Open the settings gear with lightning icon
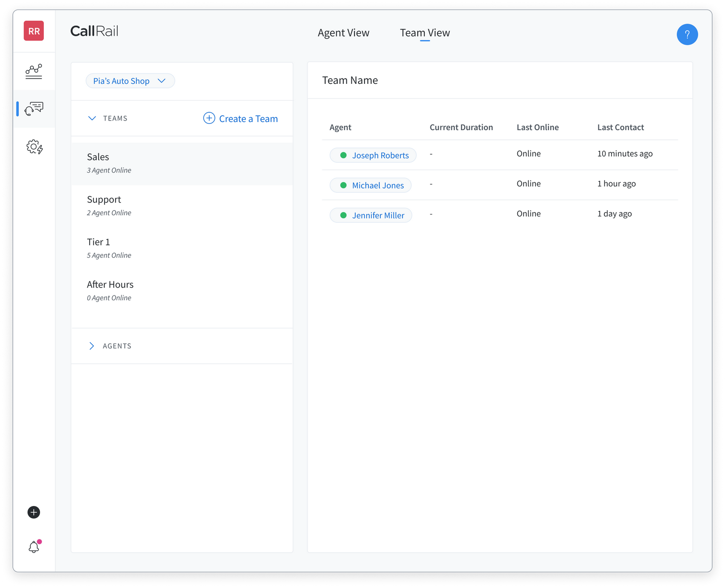This screenshot has height=588, width=725. [x=34, y=147]
